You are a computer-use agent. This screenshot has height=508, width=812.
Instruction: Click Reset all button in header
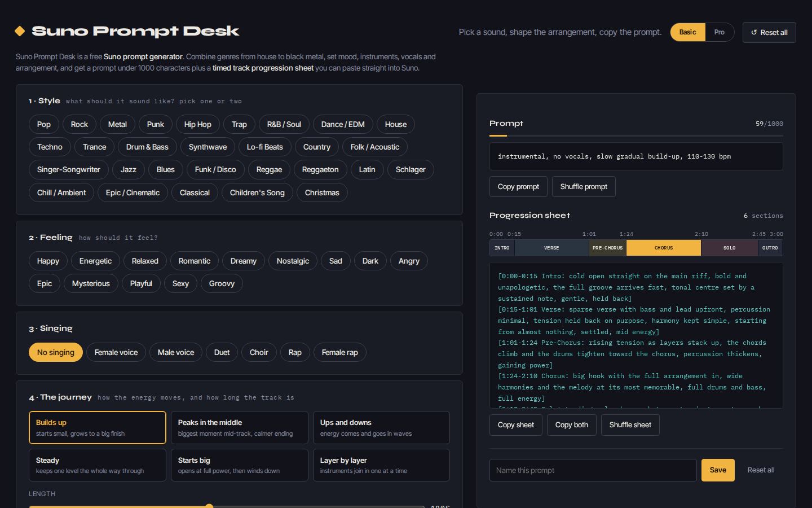769,33
